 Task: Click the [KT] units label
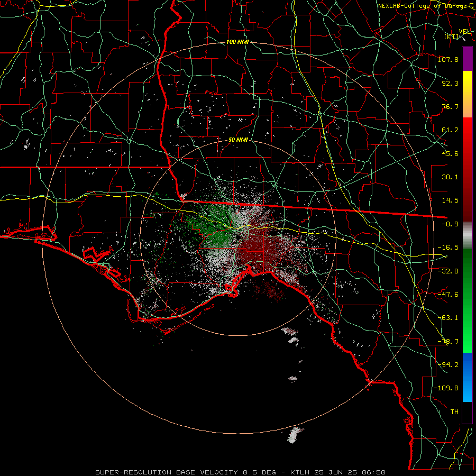pyautogui.click(x=452, y=36)
